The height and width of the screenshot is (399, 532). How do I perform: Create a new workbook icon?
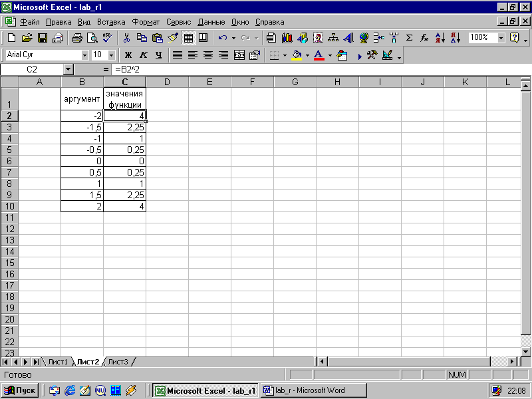[11, 38]
